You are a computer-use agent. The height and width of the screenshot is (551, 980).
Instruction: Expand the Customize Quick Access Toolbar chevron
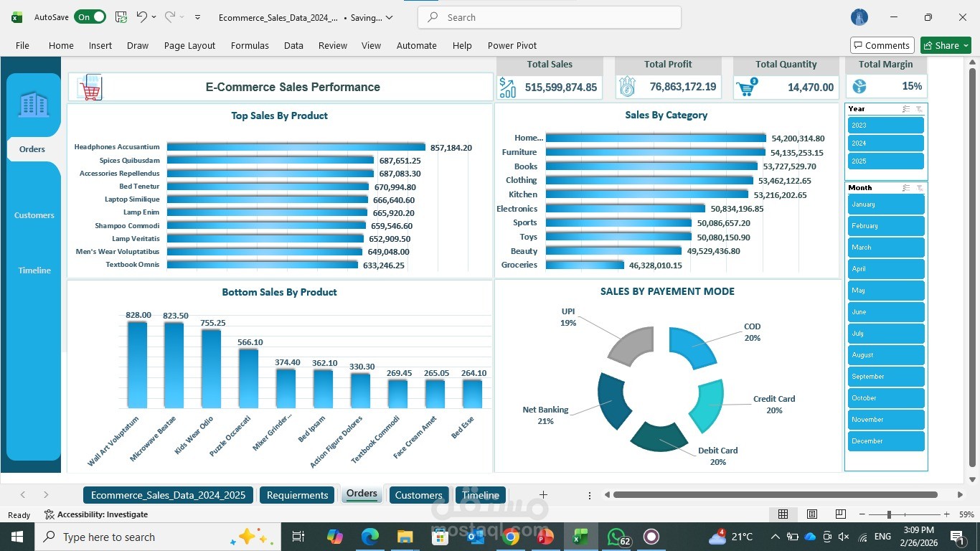coord(196,17)
